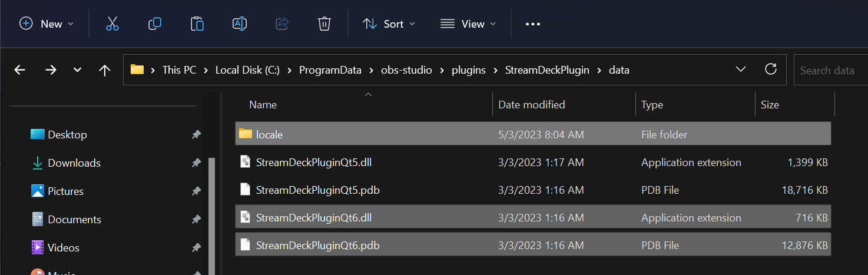
Task: Open address bar history dropdown
Action: (741, 69)
